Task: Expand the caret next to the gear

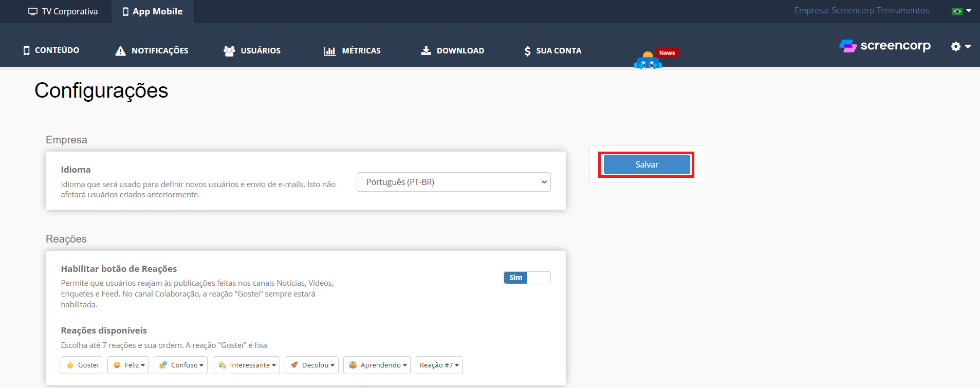Action: tap(968, 47)
